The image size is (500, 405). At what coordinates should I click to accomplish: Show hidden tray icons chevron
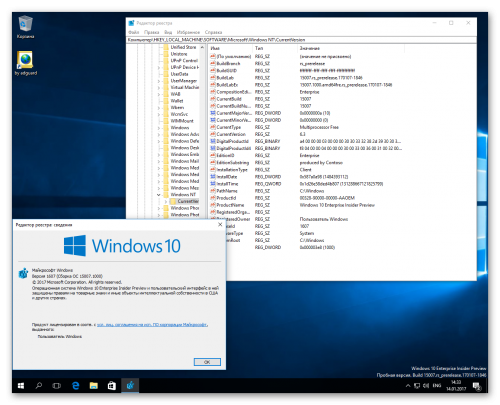tap(408, 386)
